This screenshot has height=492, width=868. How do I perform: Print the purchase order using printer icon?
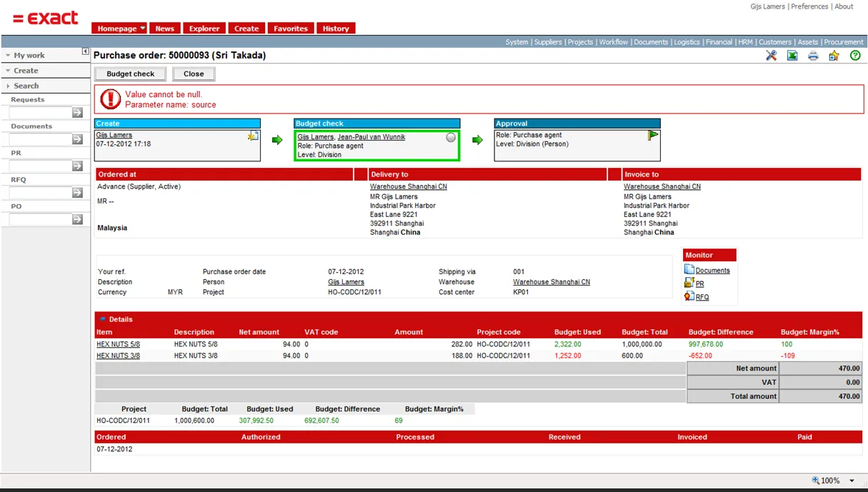[813, 56]
